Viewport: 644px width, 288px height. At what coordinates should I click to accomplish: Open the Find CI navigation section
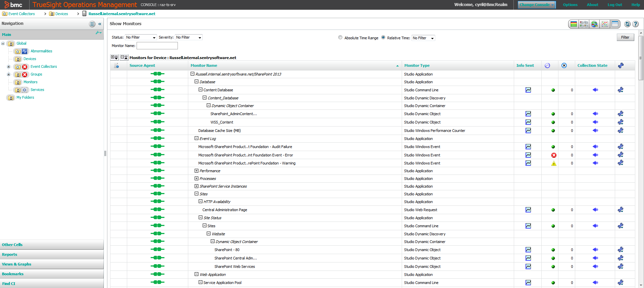52,284
